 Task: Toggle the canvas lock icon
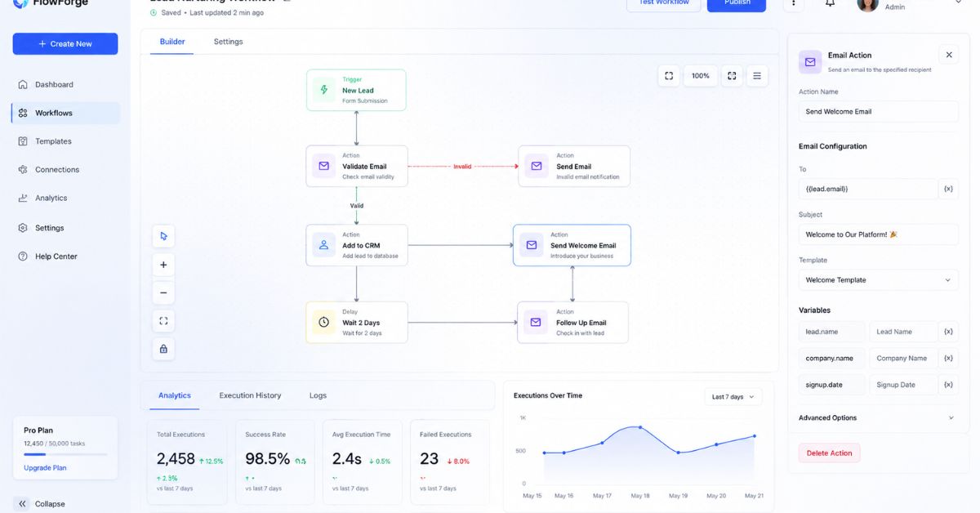[x=163, y=349]
